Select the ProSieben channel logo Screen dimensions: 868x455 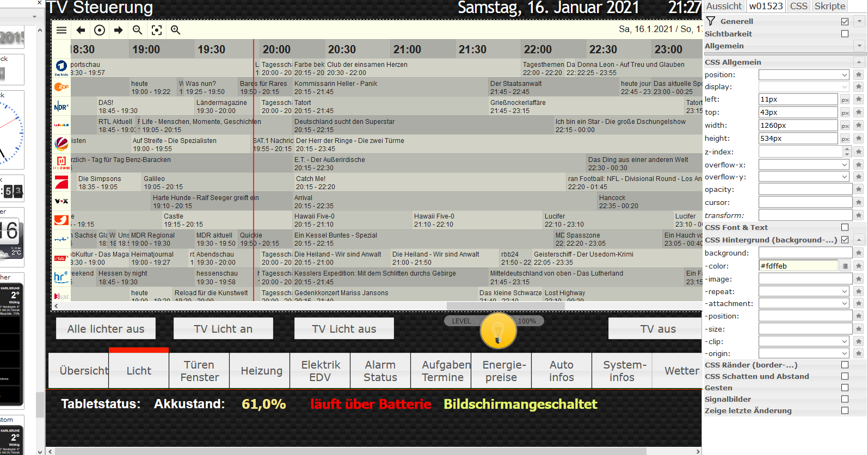[x=61, y=182]
